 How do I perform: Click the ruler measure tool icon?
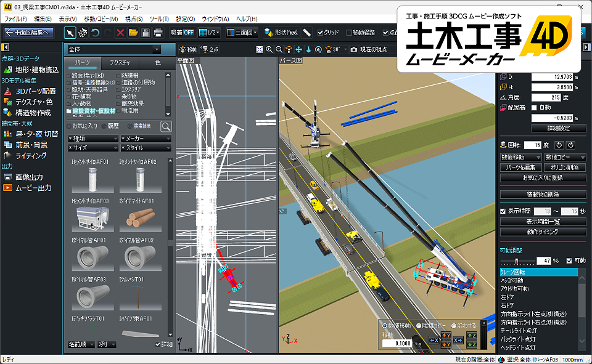[x=306, y=33]
